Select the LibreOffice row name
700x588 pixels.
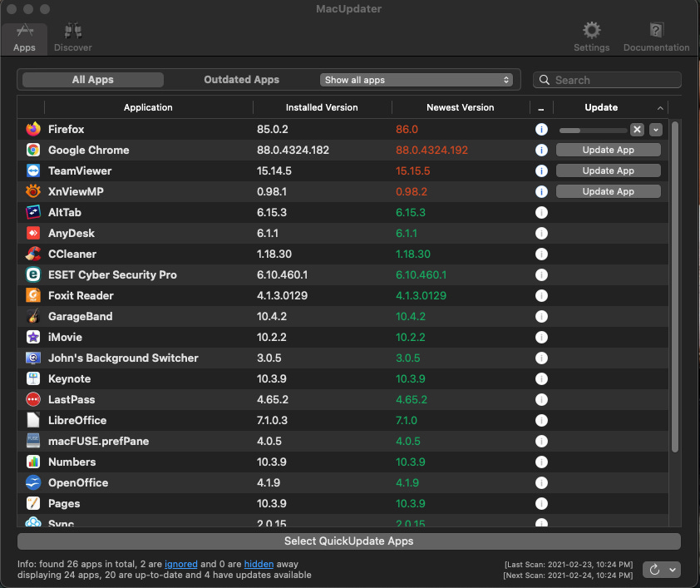click(x=77, y=420)
